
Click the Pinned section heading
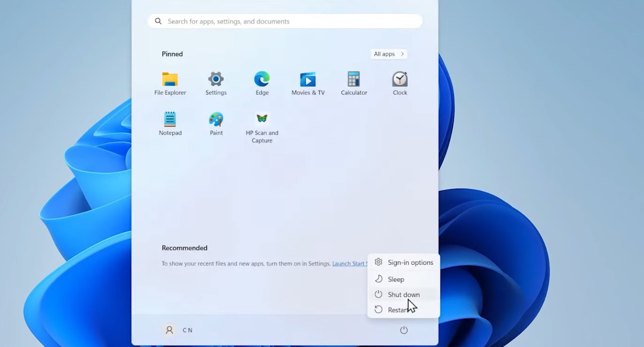point(172,54)
